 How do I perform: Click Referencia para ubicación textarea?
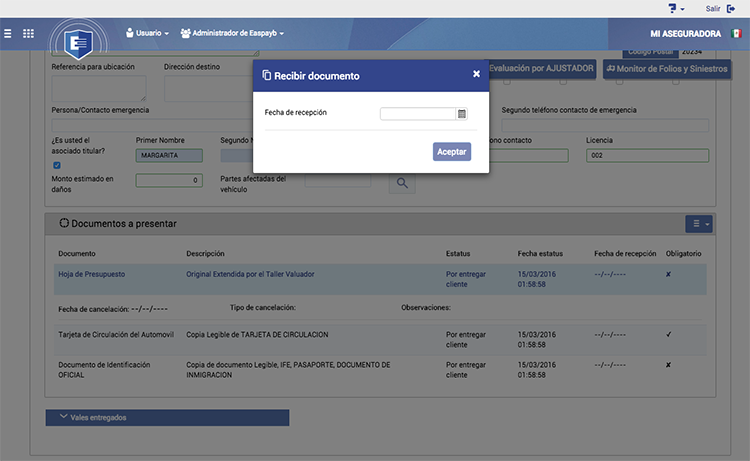tap(99, 88)
